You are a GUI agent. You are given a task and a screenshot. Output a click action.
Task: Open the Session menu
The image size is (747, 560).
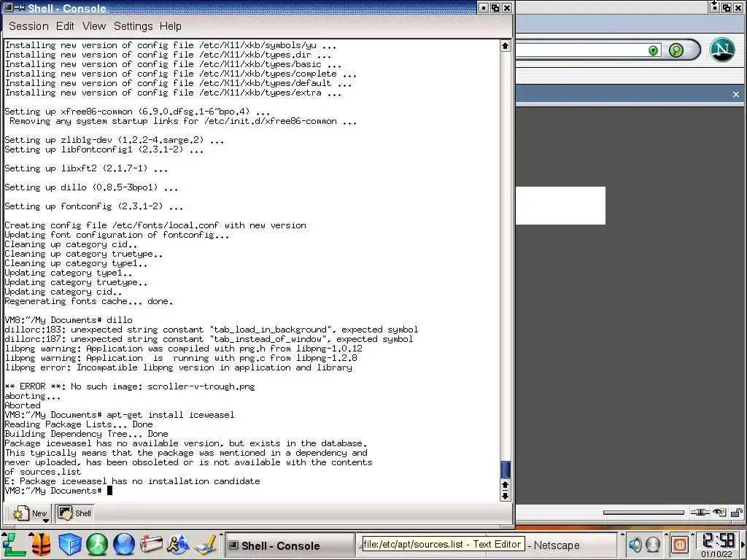[28, 26]
